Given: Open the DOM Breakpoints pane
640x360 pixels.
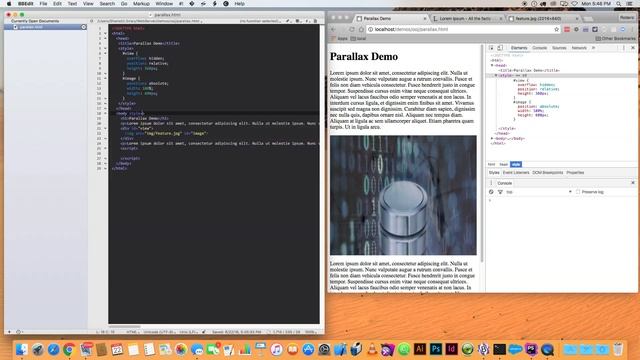Looking at the screenshot, I should 547,173.
